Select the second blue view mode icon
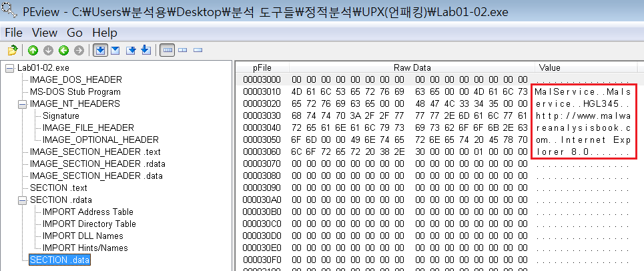 point(115,51)
